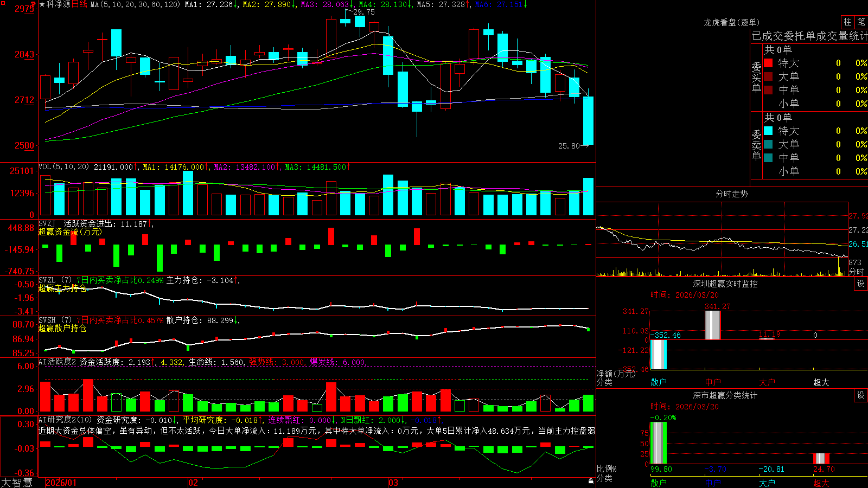Select the AI研究度2(10) indicator label
The width and height of the screenshot is (868, 488).
coord(65,420)
